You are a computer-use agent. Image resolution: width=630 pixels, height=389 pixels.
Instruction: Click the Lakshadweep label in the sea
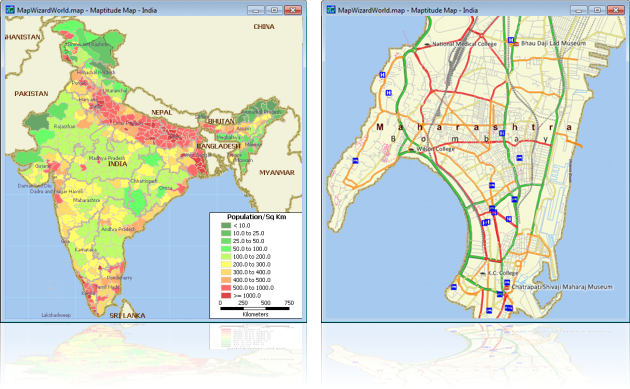[x=56, y=315]
